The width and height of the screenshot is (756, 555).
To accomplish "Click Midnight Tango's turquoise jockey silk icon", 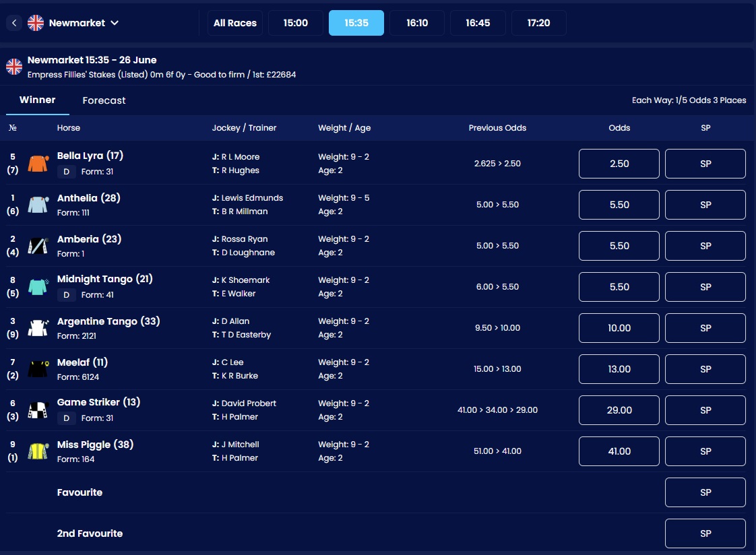I will coord(37,287).
